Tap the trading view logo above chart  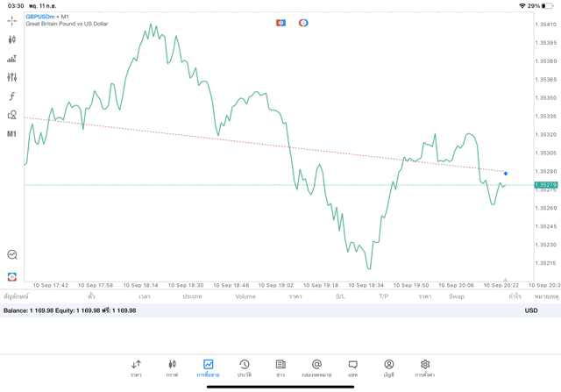coord(281,23)
